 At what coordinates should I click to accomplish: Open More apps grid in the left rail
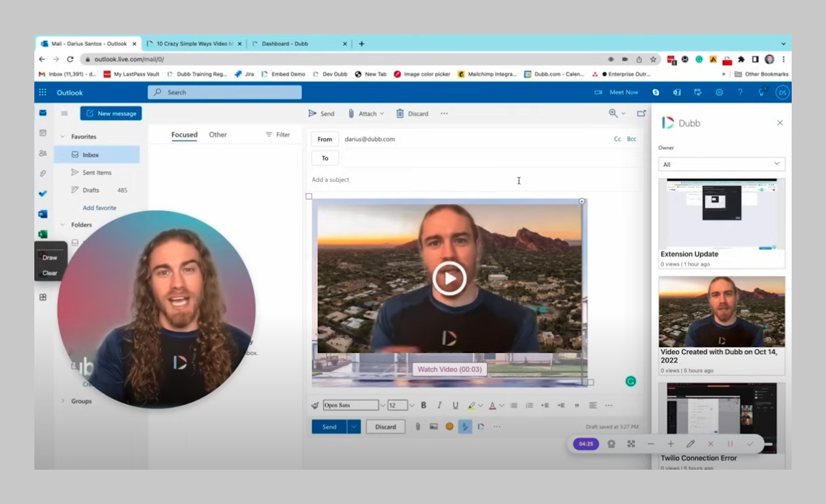point(43,297)
